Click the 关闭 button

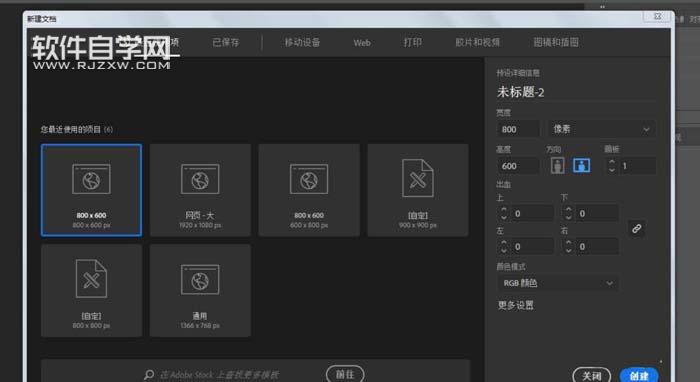pos(592,375)
